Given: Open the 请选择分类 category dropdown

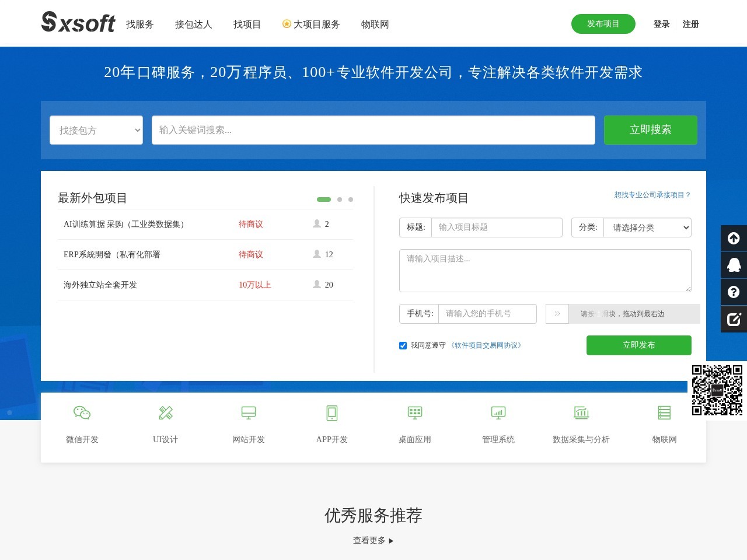Looking at the screenshot, I should (647, 228).
